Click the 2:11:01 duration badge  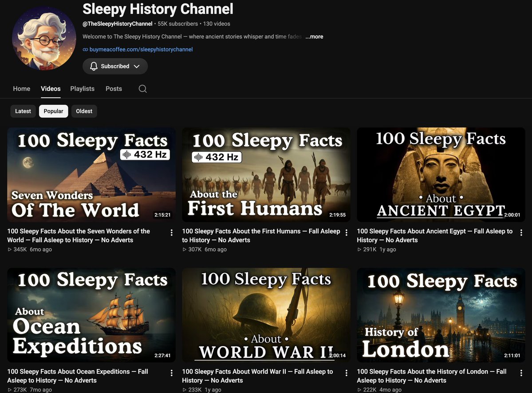[x=512, y=356]
